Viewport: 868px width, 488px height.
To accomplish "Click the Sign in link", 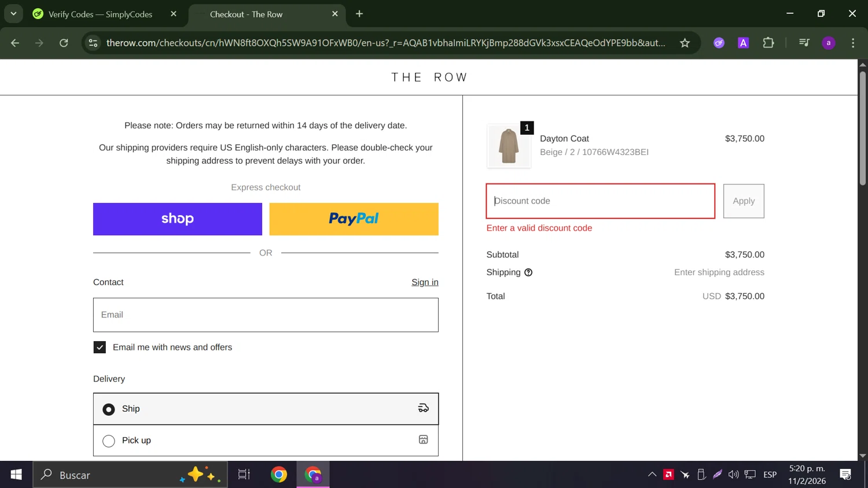I will tap(425, 282).
